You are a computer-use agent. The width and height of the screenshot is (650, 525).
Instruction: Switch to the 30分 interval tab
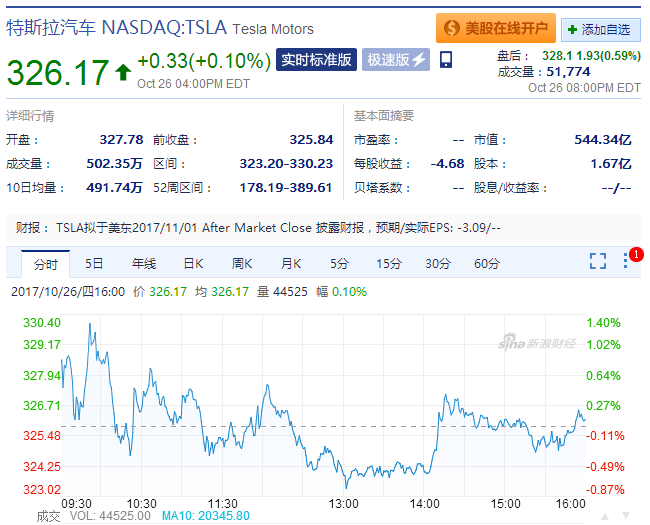[x=438, y=264]
